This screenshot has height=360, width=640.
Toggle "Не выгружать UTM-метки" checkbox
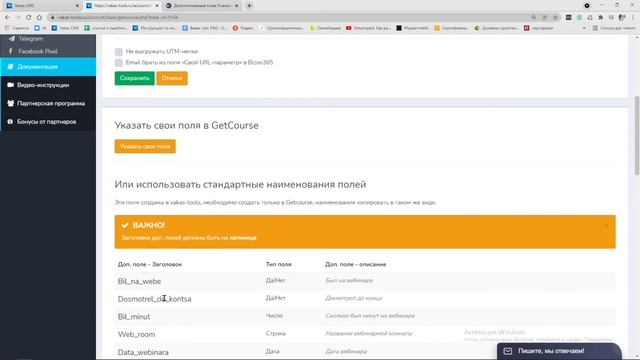point(118,52)
